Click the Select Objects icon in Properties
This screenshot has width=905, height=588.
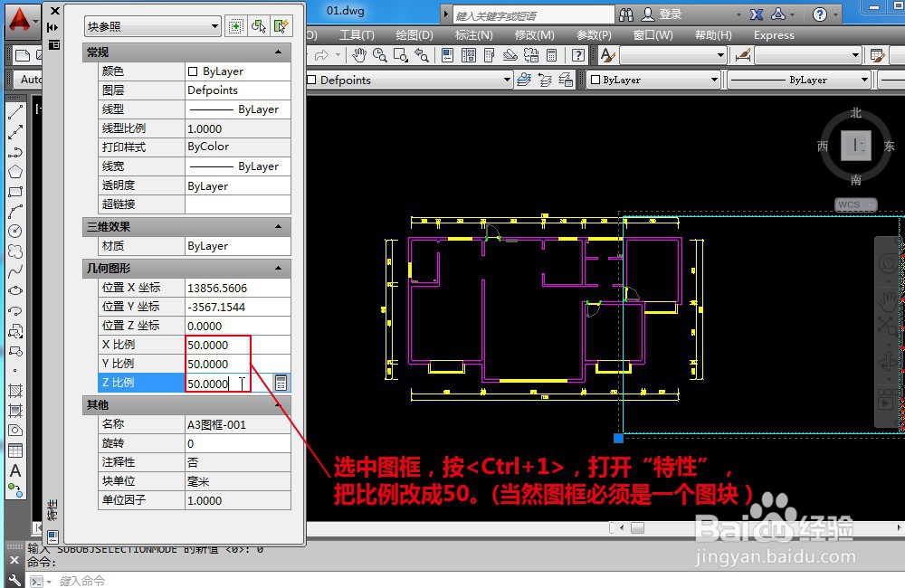(x=259, y=26)
